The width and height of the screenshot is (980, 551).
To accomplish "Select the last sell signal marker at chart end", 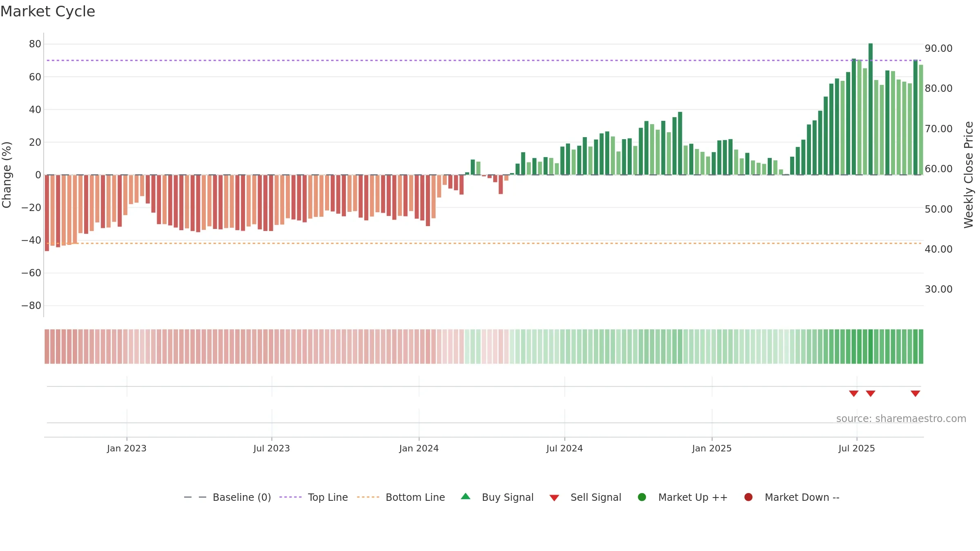I will (915, 393).
